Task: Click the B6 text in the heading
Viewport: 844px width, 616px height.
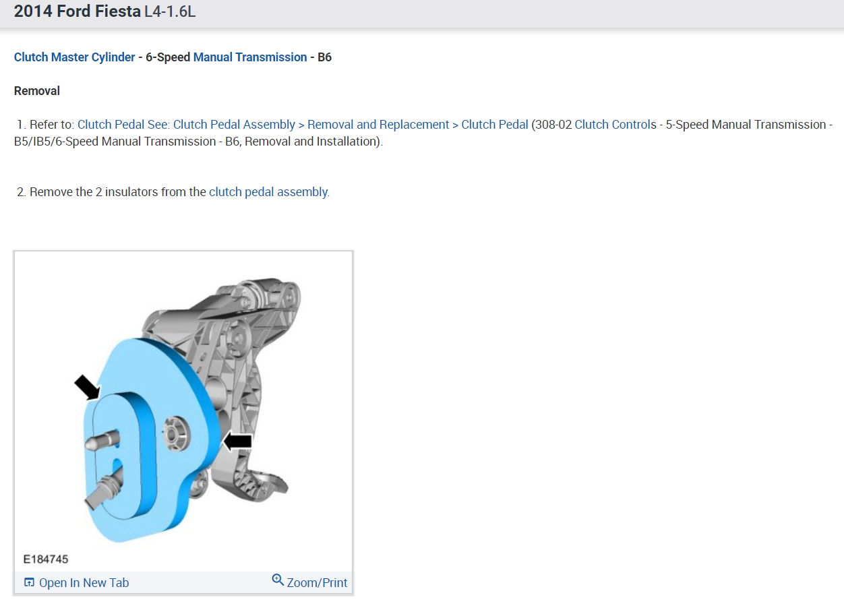Action: click(x=324, y=57)
